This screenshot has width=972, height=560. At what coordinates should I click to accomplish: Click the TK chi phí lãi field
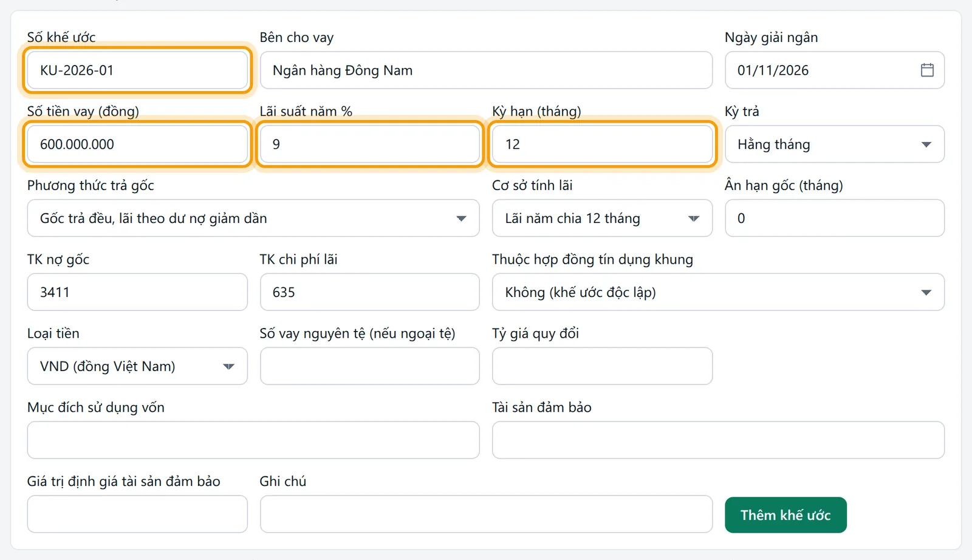369,292
